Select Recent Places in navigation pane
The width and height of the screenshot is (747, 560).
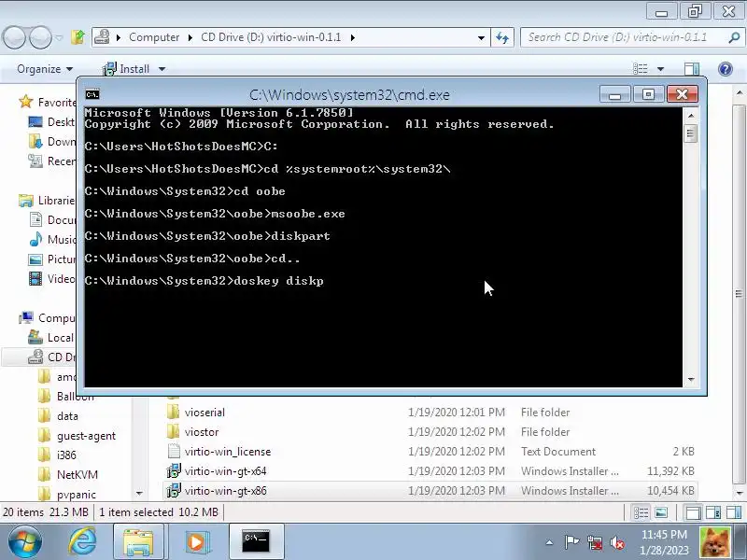pos(51,161)
